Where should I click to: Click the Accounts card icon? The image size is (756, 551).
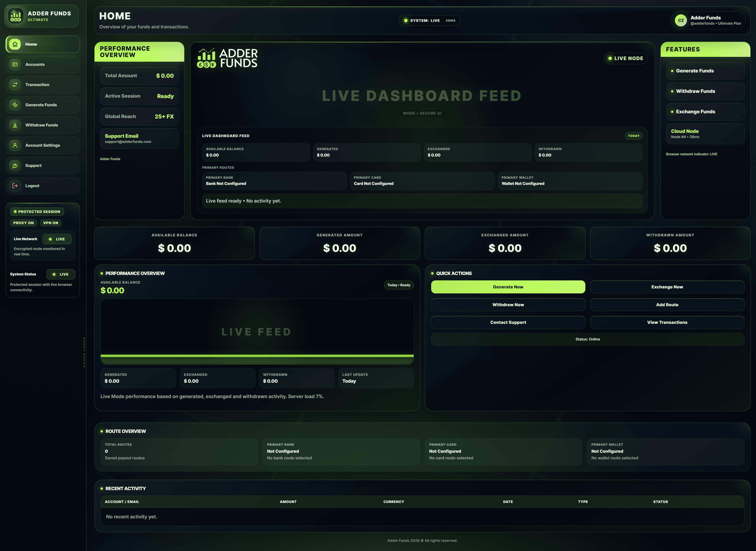click(x=15, y=64)
